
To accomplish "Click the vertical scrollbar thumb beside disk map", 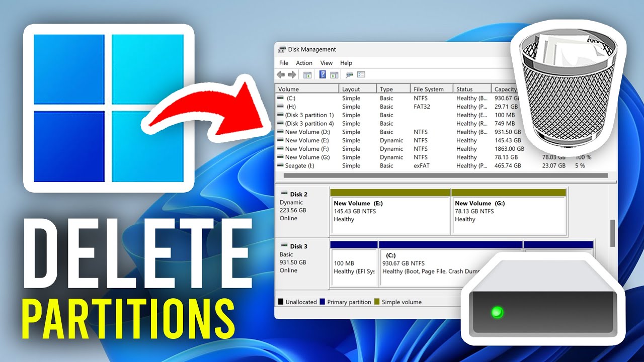I will (x=612, y=233).
